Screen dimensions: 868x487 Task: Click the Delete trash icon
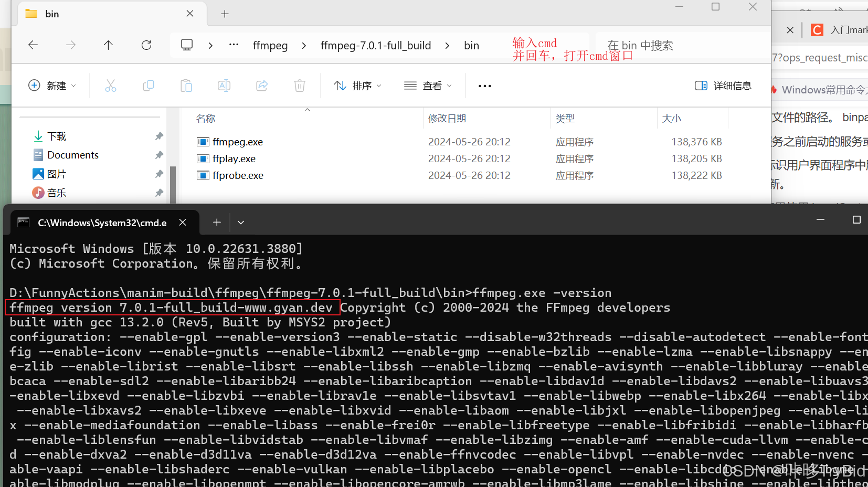click(300, 86)
